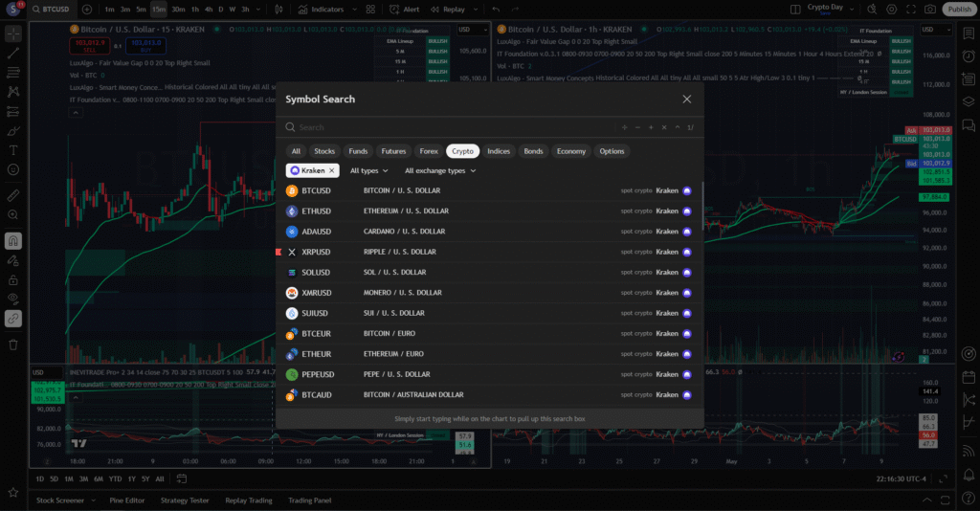Toggle stay in drawing mode
980x511 pixels.
pos(13,260)
